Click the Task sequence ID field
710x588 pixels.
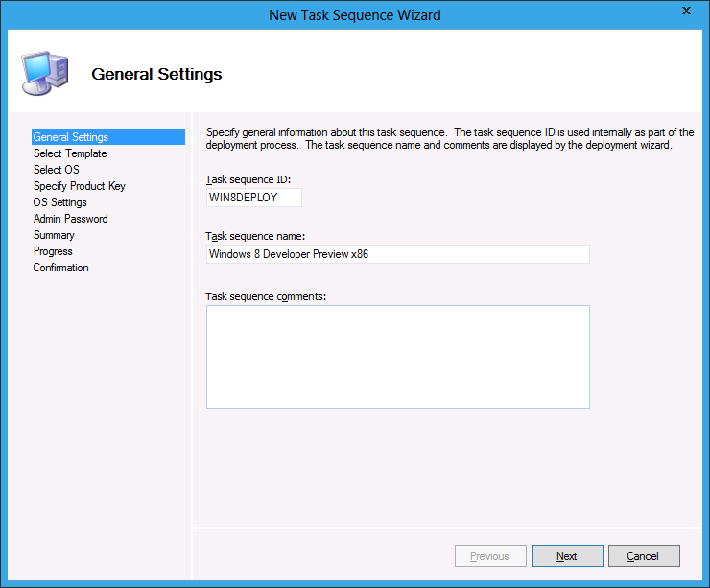tap(254, 198)
